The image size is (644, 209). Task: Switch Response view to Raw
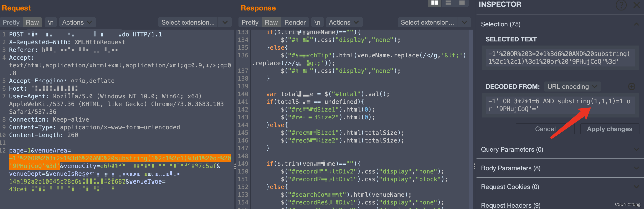click(x=271, y=23)
